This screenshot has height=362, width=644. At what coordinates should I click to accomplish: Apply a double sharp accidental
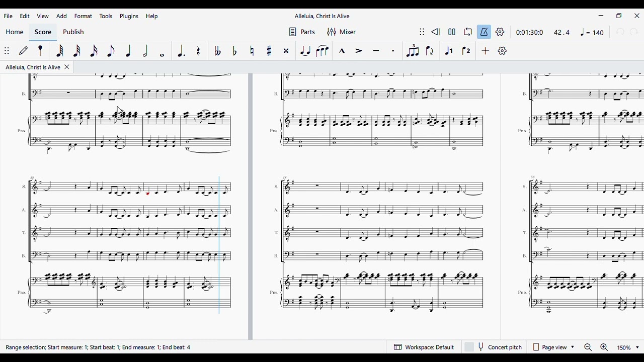click(x=287, y=51)
